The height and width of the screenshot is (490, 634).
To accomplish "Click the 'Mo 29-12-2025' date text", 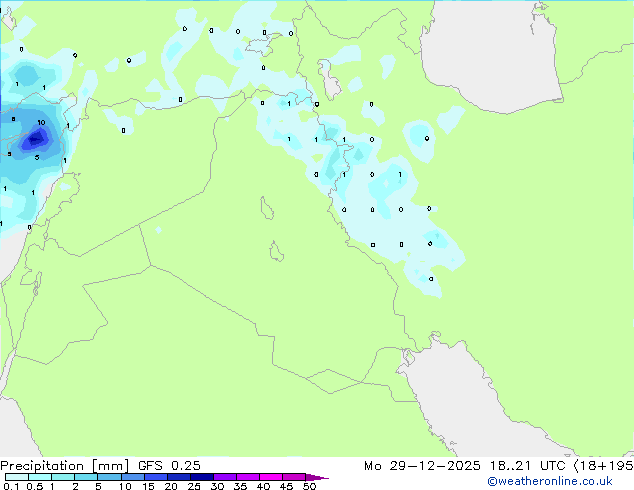I will pyautogui.click(x=422, y=466).
